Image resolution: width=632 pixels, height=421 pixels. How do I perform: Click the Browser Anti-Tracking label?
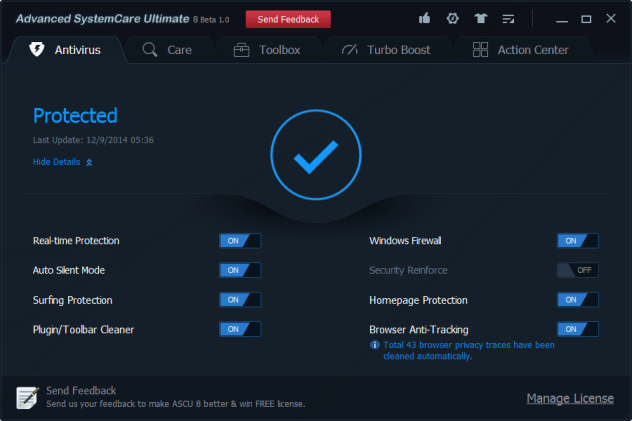(419, 330)
